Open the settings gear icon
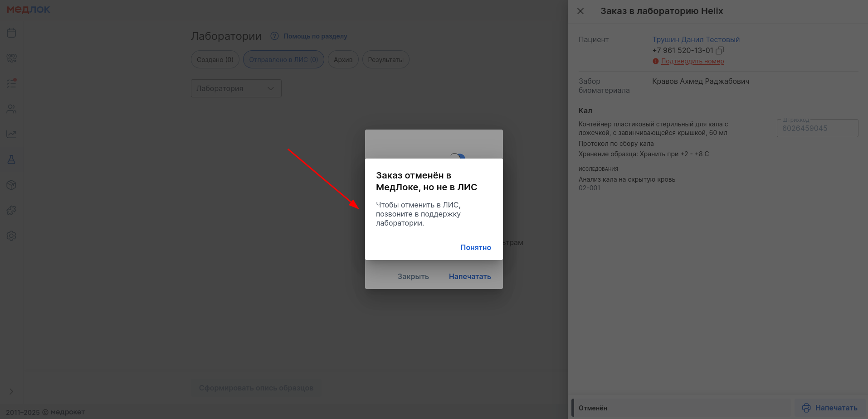 (x=11, y=236)
